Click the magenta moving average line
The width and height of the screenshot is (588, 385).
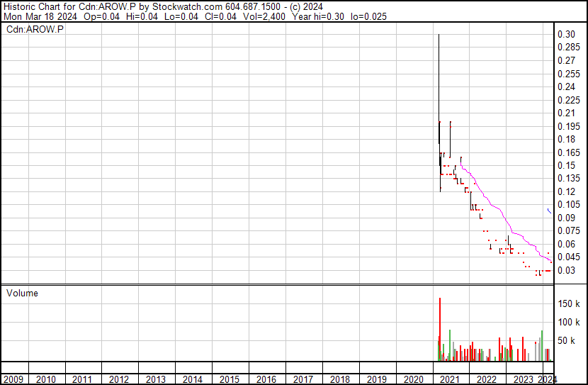496,204
